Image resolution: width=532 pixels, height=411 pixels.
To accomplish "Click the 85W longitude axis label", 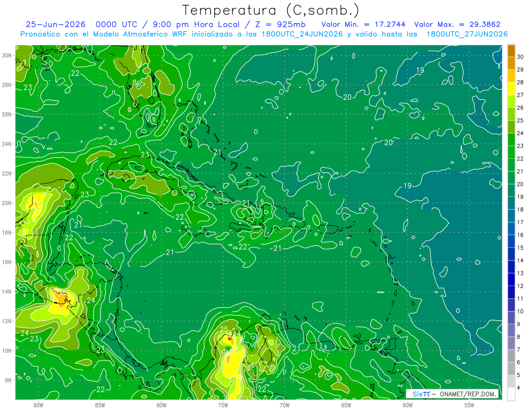I will (x=100, y=405).
